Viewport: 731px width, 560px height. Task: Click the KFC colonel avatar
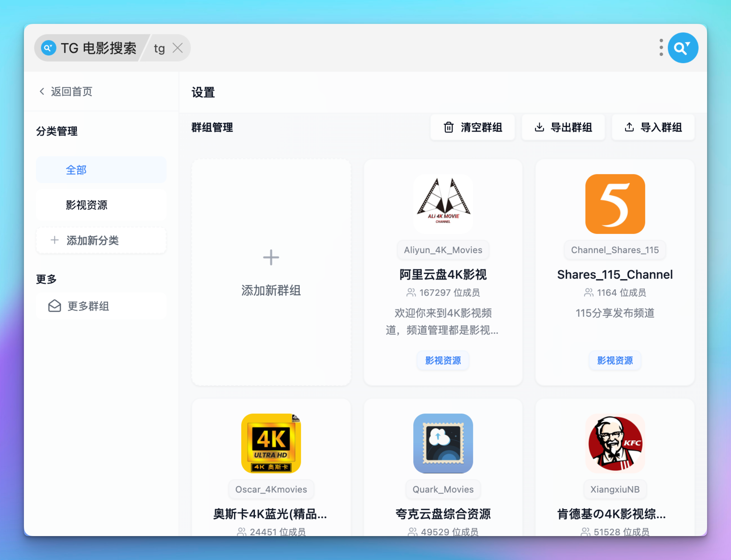(615, 443)
